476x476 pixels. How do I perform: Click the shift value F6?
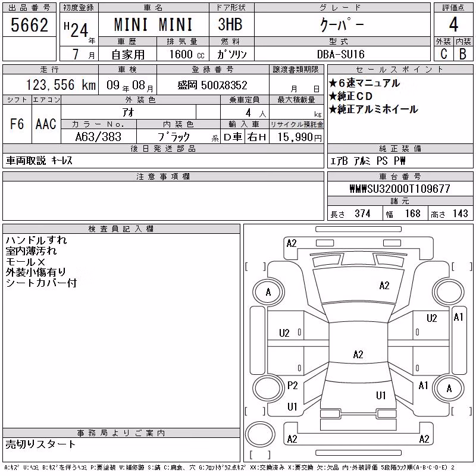pos(17,124)
